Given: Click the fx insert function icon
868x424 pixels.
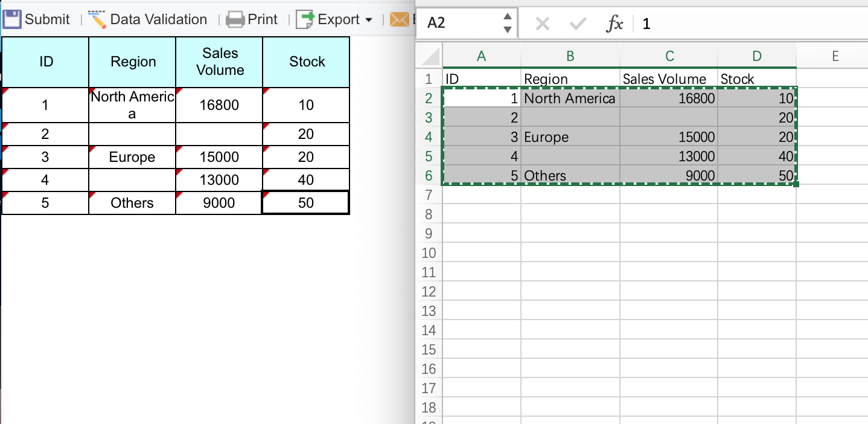Looking at the screenshot, I should click(614, 24).
